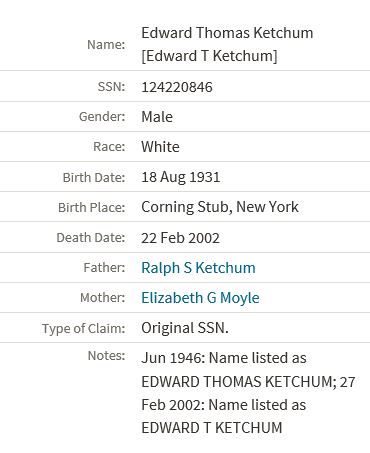
Task: Click the Jun 1946 note line
Action: pyautogui.click(x=224, y=358)
